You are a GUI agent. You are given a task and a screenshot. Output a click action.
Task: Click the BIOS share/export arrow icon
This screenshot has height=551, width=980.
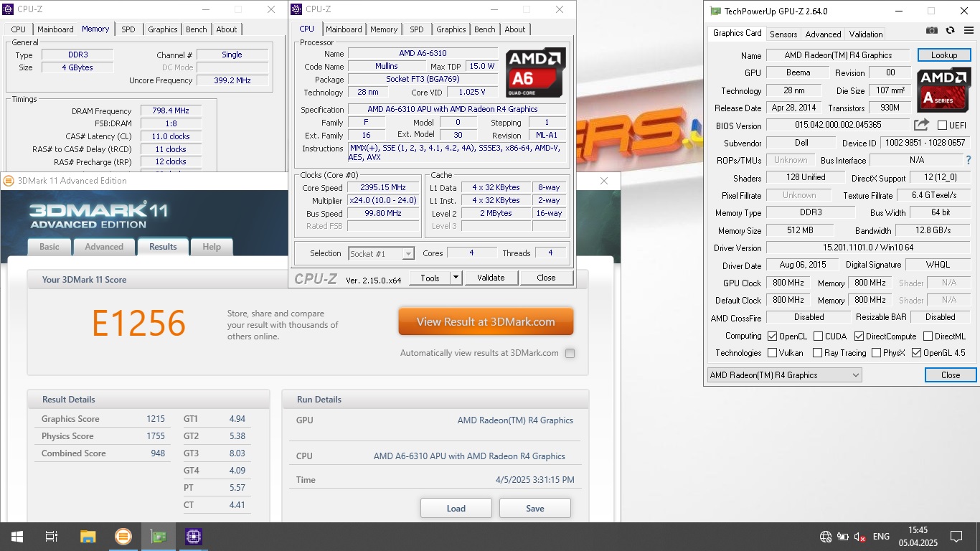922,125
